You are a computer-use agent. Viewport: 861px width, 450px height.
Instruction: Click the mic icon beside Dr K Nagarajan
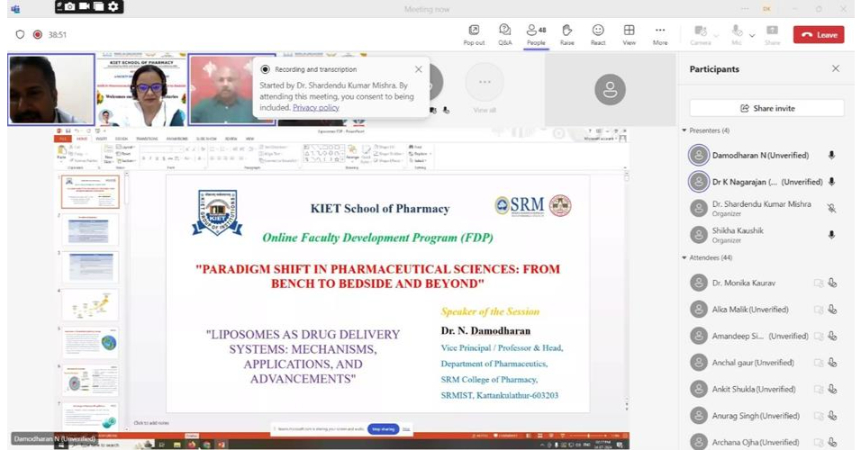832,182
